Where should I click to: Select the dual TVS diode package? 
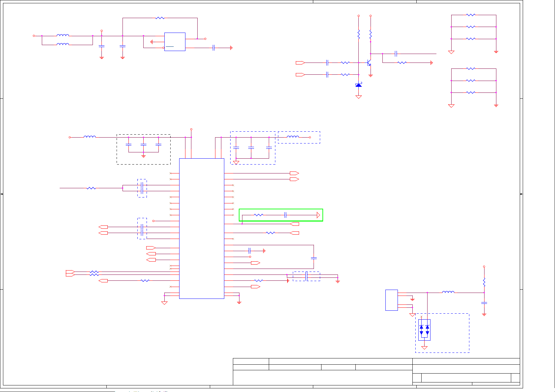(x=424, y=330)
